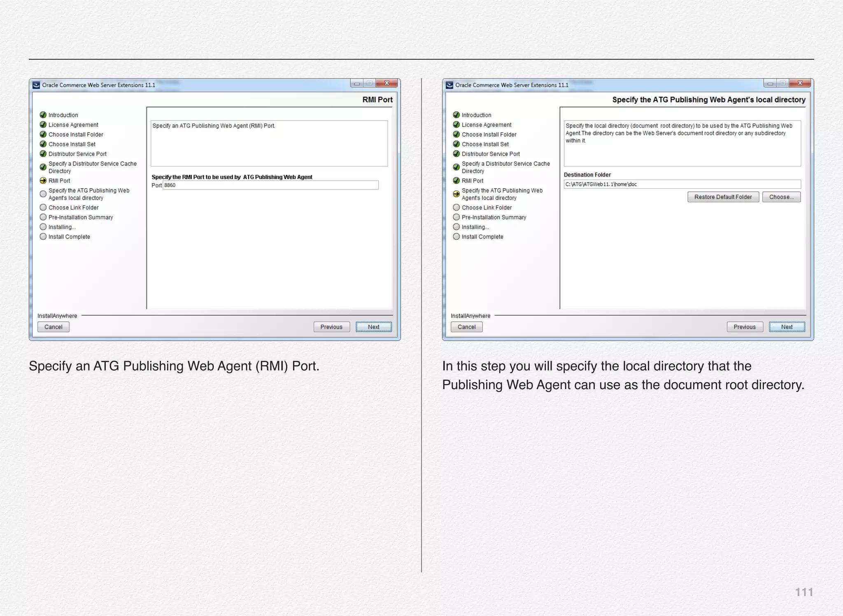Click the empty circle beside Pre-Installation Summary in right window
This screenshot has height=616, width=843.
[x=456, y=217]
